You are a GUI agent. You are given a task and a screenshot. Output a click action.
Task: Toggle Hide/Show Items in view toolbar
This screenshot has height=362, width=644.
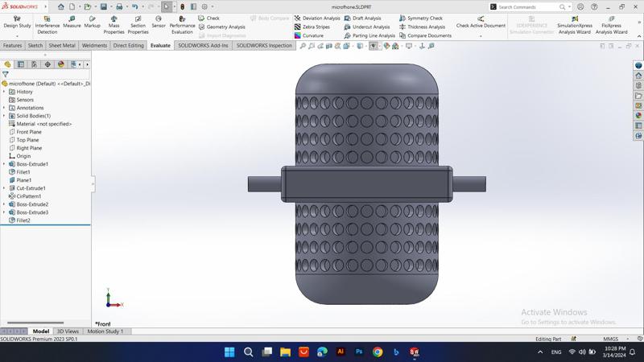[x=373, y=46]
